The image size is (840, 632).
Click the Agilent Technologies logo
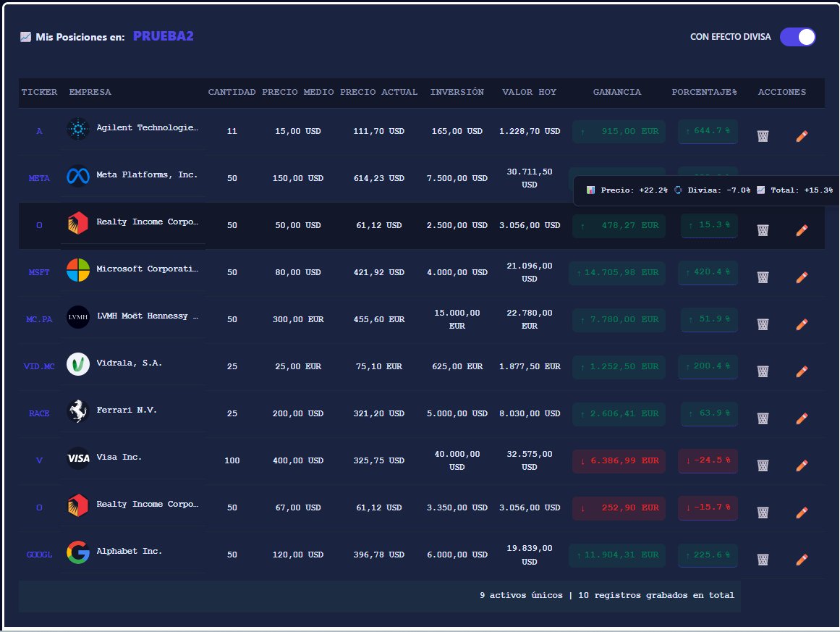click(x=77, y=129)
